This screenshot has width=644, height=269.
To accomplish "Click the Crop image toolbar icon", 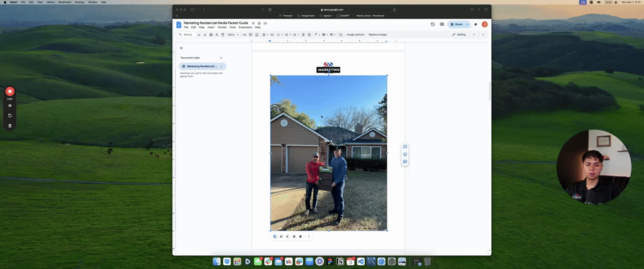I will [340, 35].
